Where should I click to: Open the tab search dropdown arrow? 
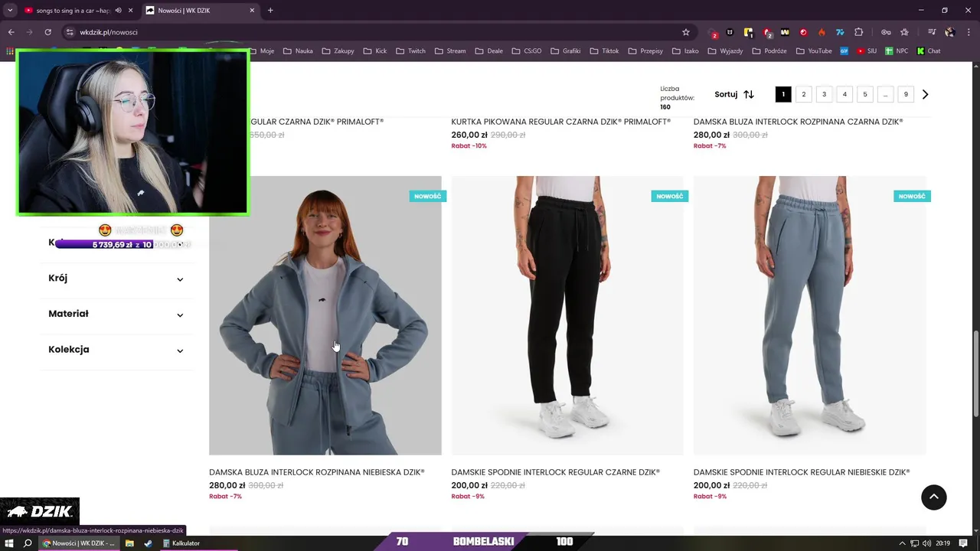click(x=10, y=10)
